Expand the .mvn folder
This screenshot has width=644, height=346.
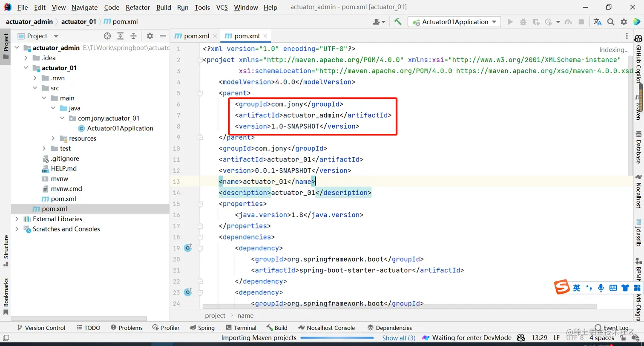coord(35,78)
